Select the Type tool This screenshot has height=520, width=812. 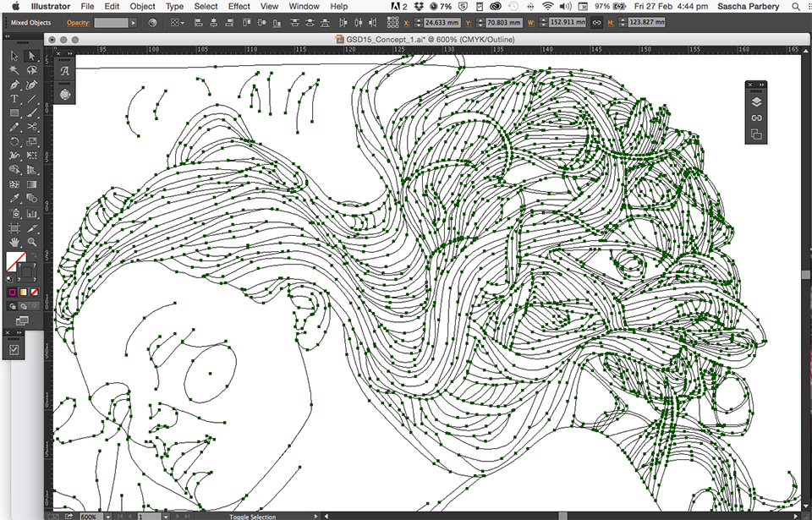pyautogui.click(x=14, y=99)
